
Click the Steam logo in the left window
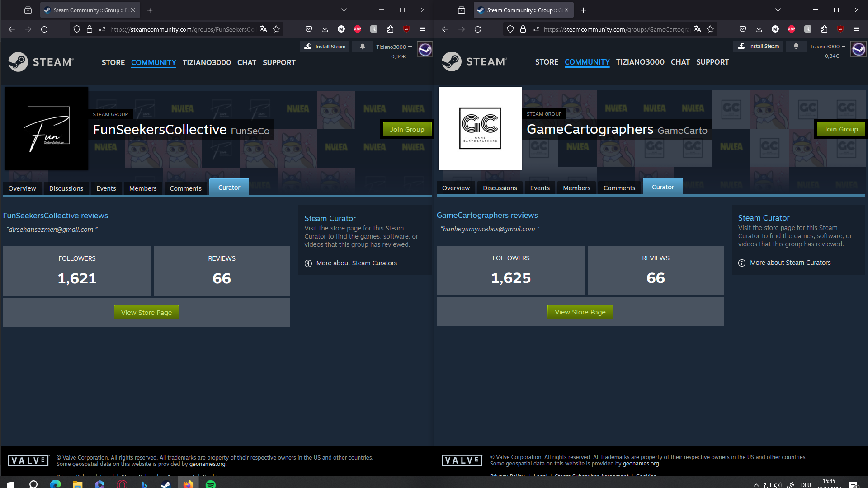click(41, 62)
